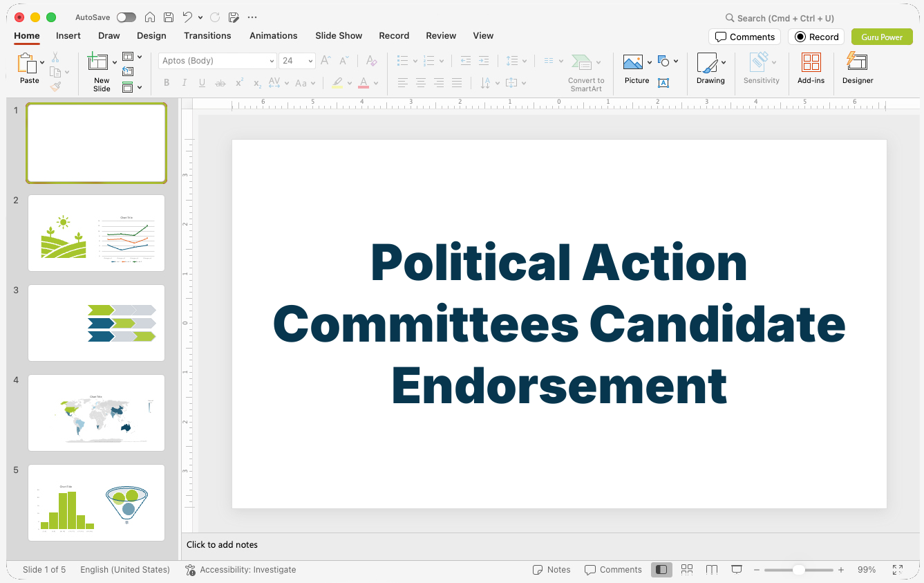Click the Format Painter brush icon

point(55,86)
